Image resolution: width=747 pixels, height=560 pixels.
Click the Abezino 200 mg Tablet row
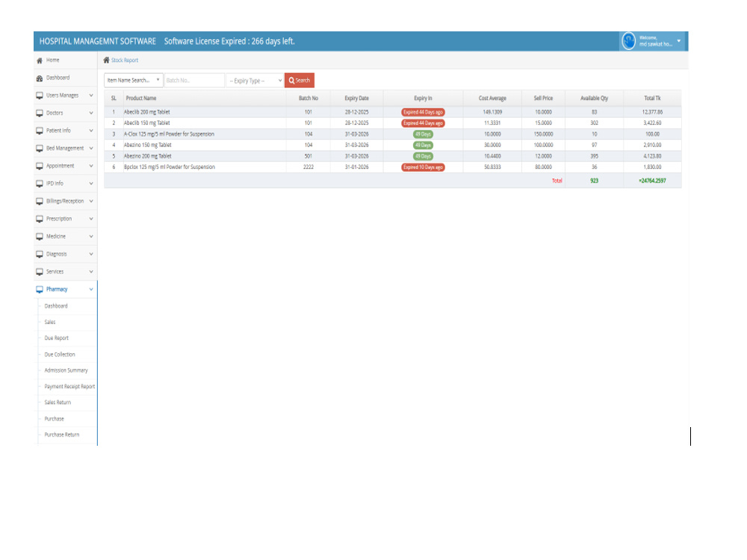(393, 156)
